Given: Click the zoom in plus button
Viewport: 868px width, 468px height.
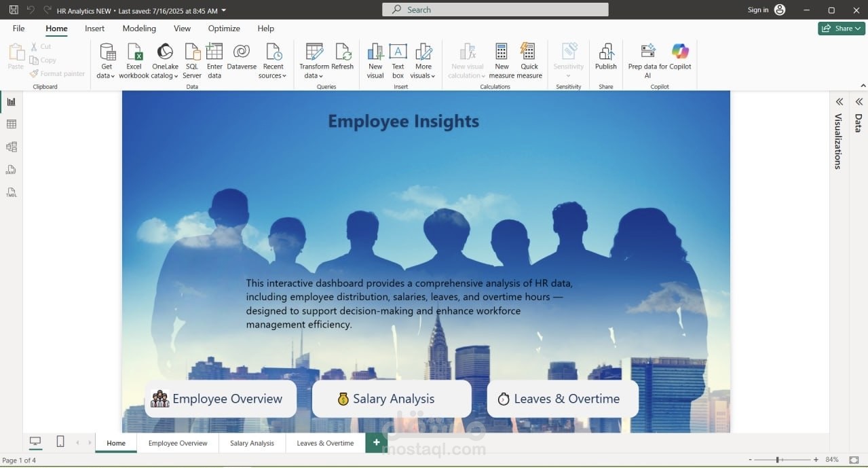Looking at the screenshot, I should (816, 460).
